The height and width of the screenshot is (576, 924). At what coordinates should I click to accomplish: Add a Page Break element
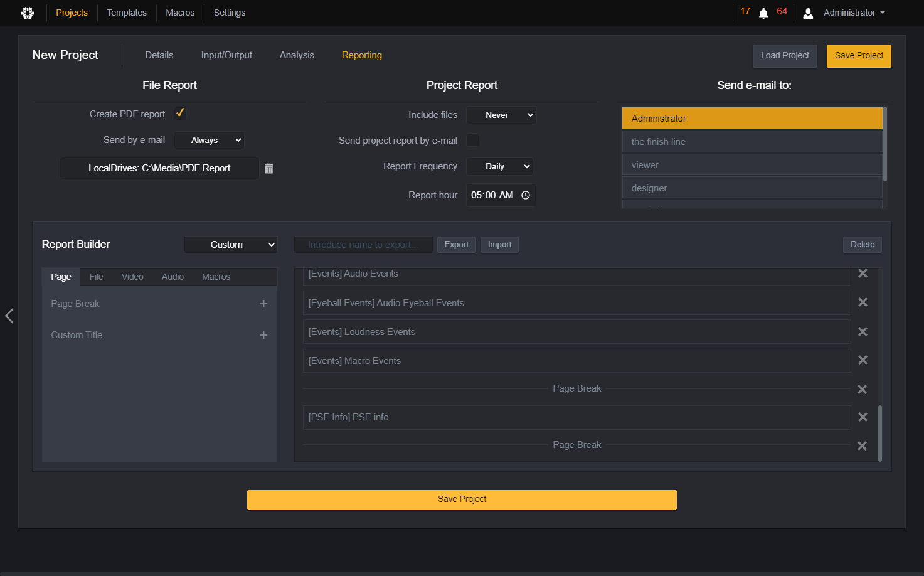[x=263, y=304]
